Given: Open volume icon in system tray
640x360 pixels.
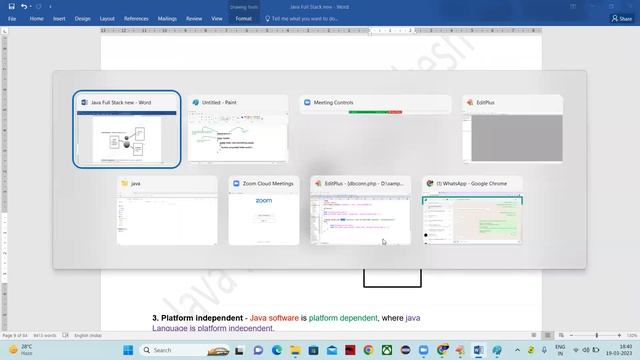Looking at the screenshot, I should coord(585,350).
